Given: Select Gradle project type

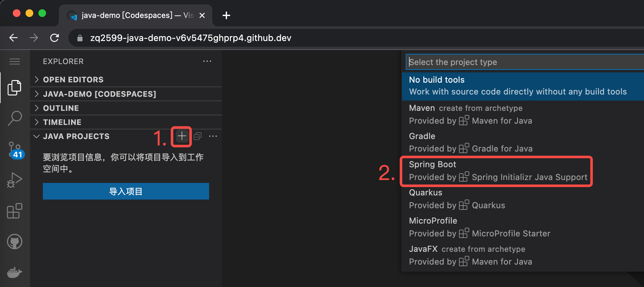Looking at the screenshot, I should 523,142.
